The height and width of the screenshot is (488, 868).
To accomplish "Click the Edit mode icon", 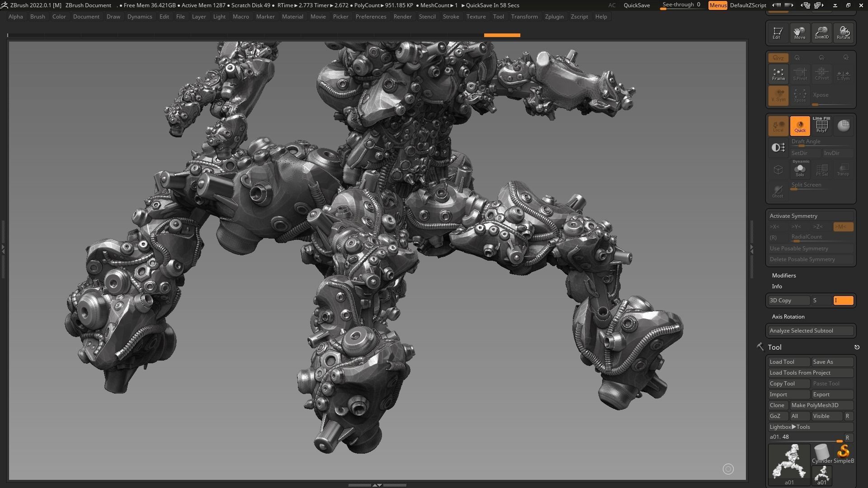I will [x=778, y=33].
